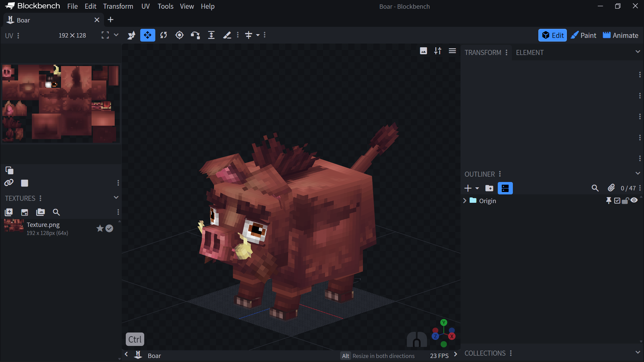
Task: Select the Pivot tool
Action: (179, 35)
